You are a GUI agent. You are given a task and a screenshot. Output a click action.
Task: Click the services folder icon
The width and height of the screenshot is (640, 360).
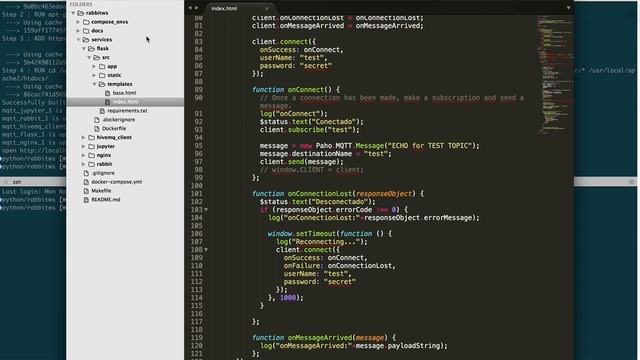pos(86,40)
